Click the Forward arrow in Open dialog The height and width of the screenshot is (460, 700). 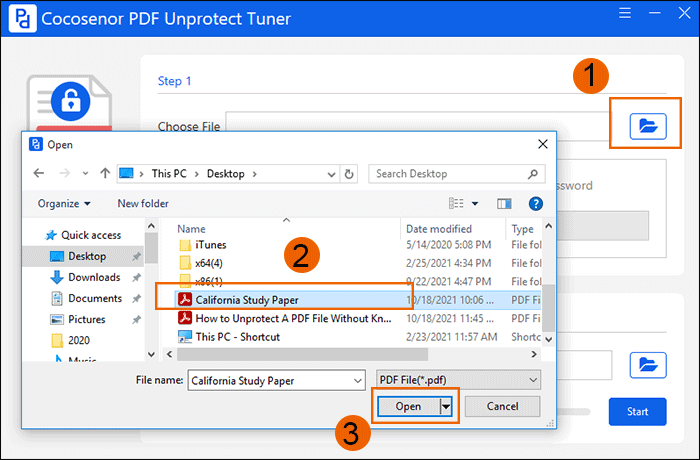[x=65, y=173]
